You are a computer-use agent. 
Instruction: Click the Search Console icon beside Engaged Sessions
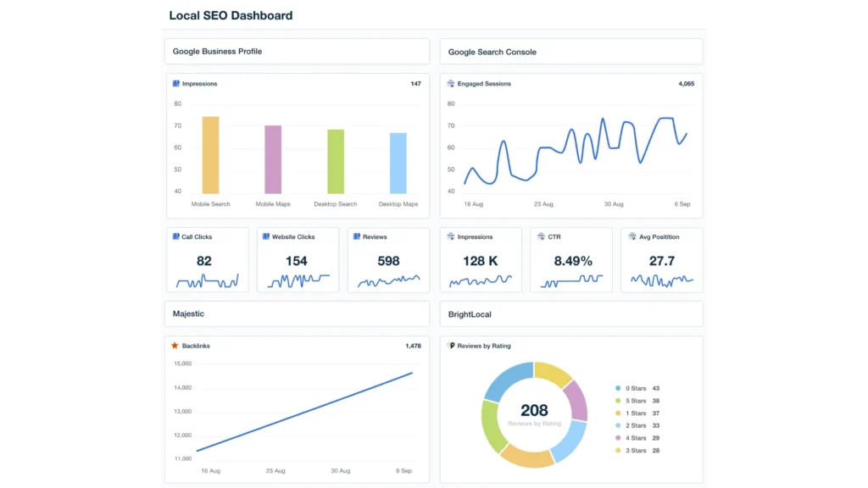(451, 84)
